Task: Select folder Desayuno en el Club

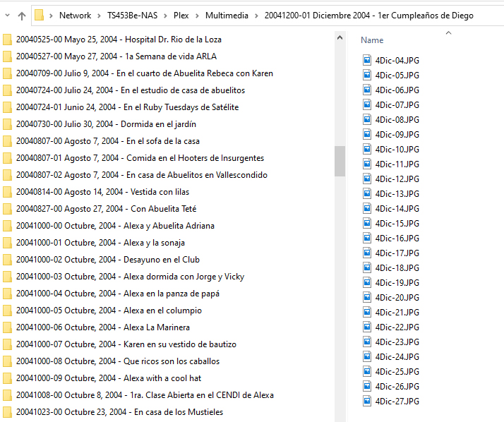Action: click(108, 260)
